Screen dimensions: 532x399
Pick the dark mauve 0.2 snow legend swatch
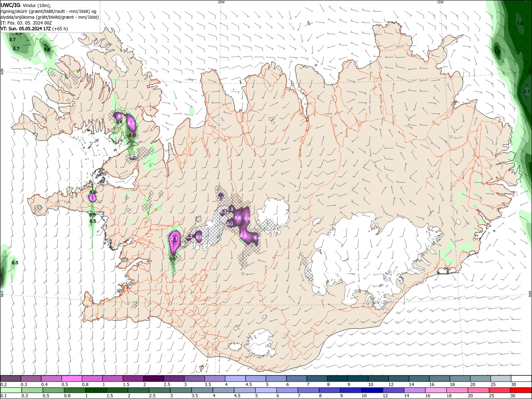tap(10, 379)
